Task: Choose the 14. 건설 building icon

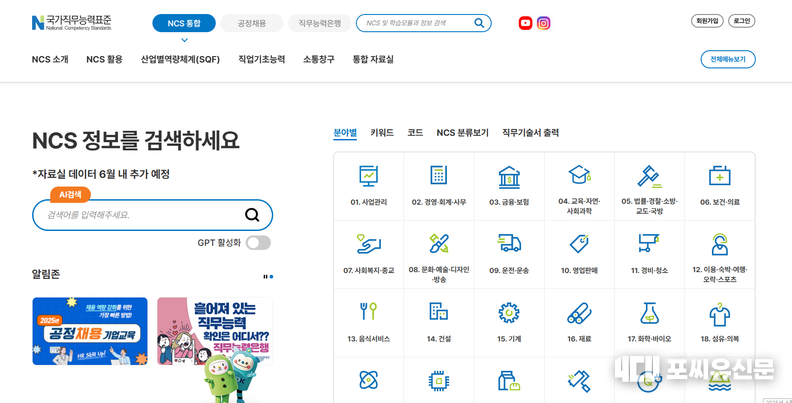Action: click(x=438, y=311)
